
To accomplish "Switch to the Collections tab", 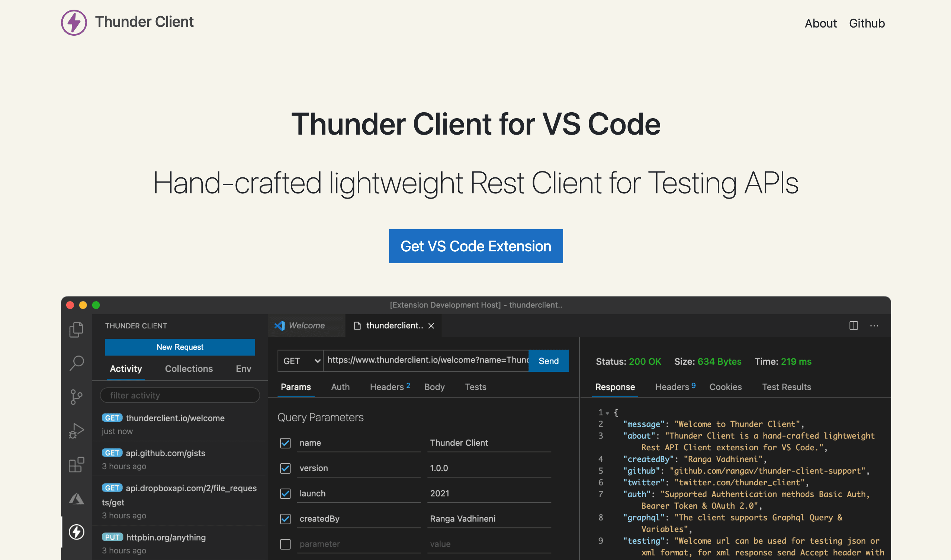I will click(189, 368).
